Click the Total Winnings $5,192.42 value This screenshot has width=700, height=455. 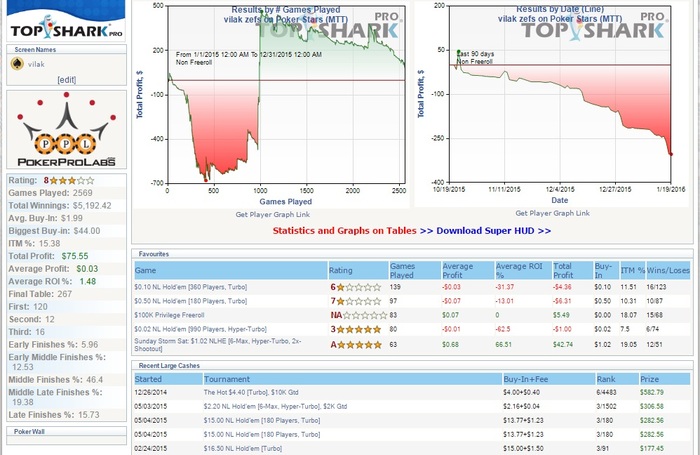[x=92, y=206]
